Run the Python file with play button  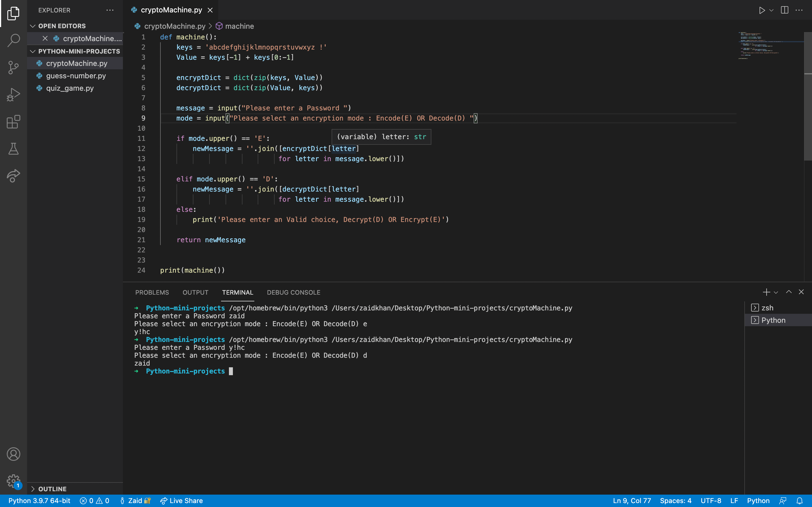point(762,10)
